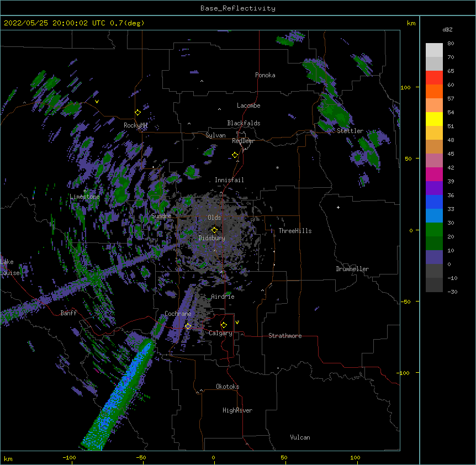Click the Airdrie city label
476x465 pixels.
click(x=223, y=297)
